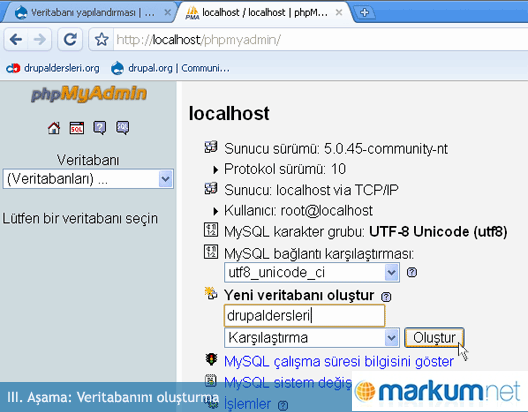Click the phpMyAdmin home icon
Viewport: 528px width, 412px height.
[54, 128]
